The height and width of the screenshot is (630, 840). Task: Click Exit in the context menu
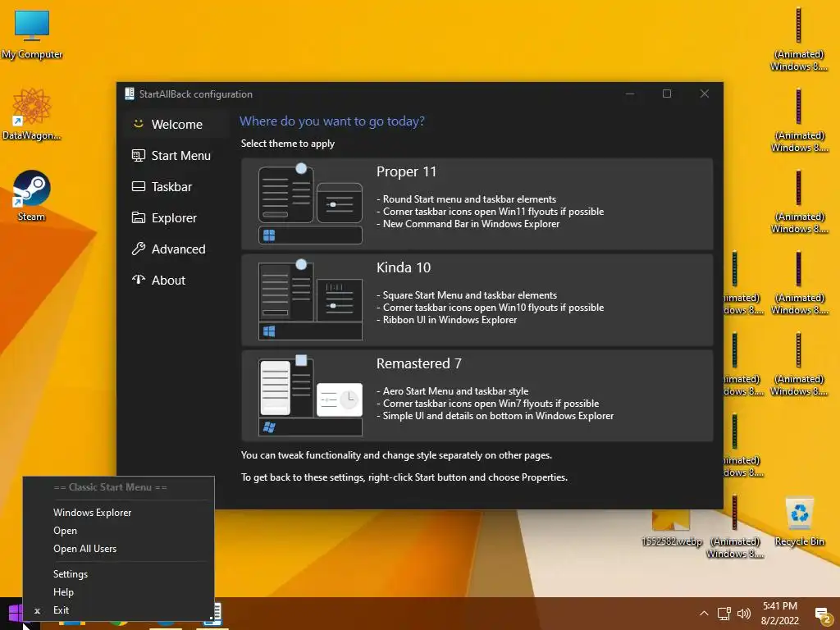pyautogui.click(x=118, y=609)
